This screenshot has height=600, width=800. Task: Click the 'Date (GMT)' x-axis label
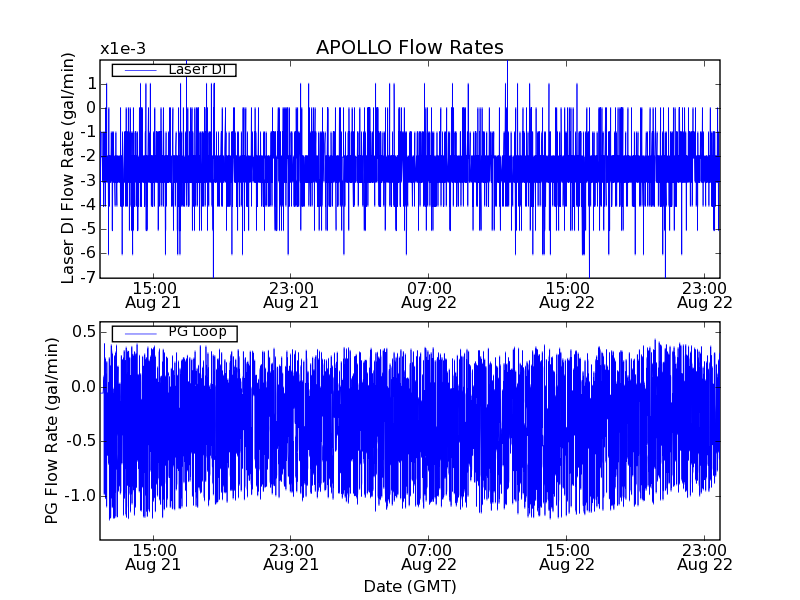tap(410, 586)
